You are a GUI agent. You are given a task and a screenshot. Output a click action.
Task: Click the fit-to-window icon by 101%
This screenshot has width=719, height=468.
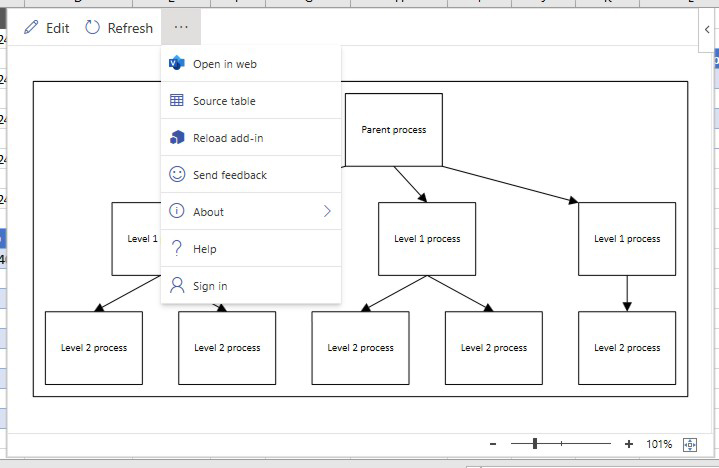coord(690,444)
